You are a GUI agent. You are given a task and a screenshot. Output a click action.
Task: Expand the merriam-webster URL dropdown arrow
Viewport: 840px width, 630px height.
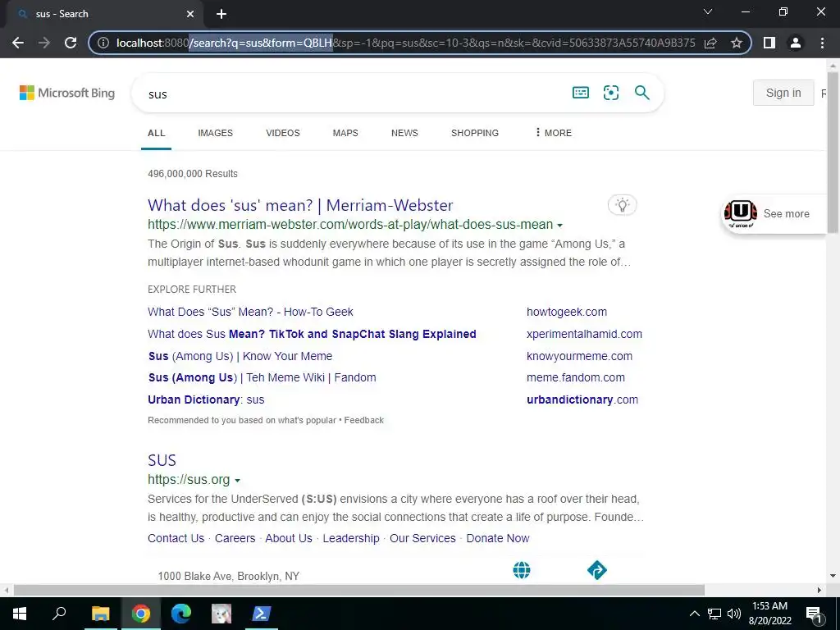point(559,226)
